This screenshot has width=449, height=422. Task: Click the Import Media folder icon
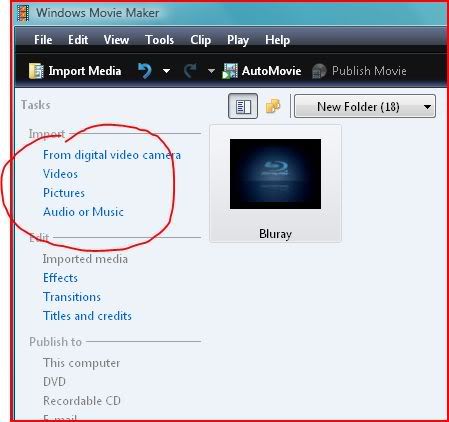point(36,71)
